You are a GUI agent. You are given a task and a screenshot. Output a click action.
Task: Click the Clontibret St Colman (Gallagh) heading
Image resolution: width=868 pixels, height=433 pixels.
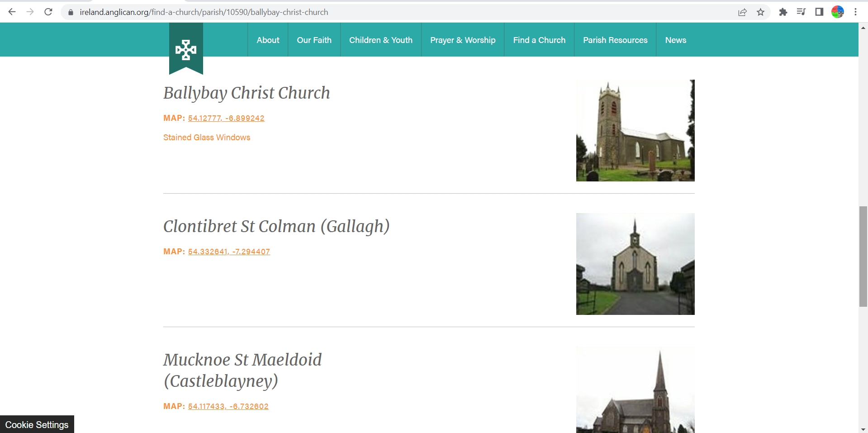276,226
